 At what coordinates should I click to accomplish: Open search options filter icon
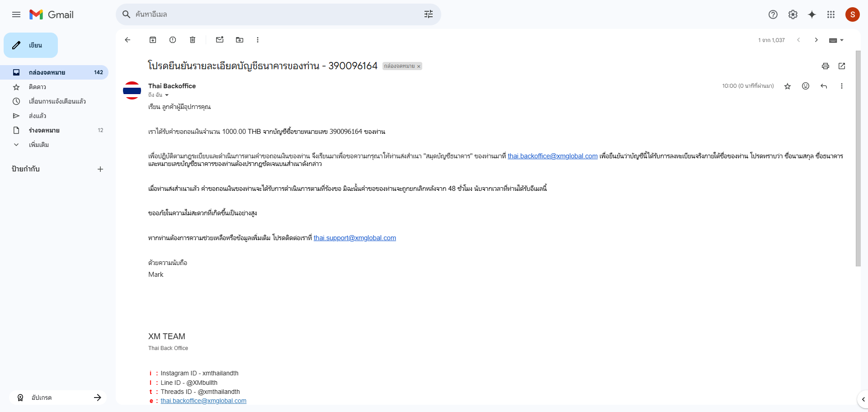click(x=429, y=14)
